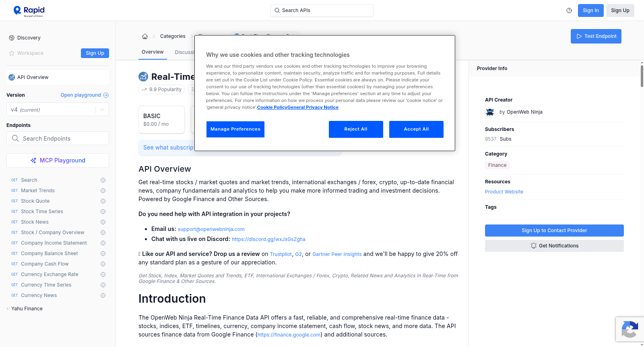Switch to the Overview tab
Viewport: 644px width, 347px height.
tap(153, 52)
